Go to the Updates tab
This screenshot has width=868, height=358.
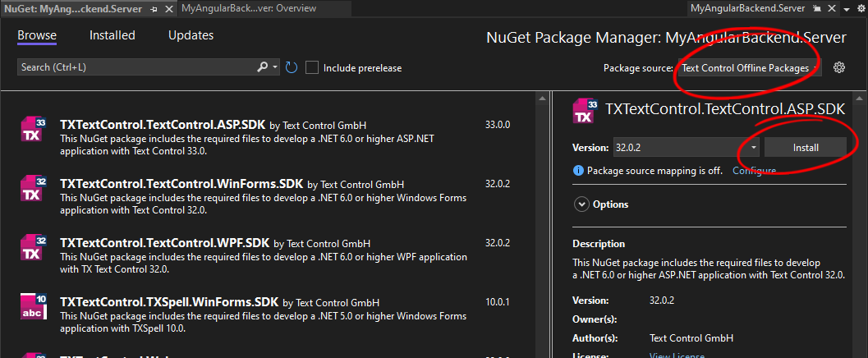click(191, 35)
